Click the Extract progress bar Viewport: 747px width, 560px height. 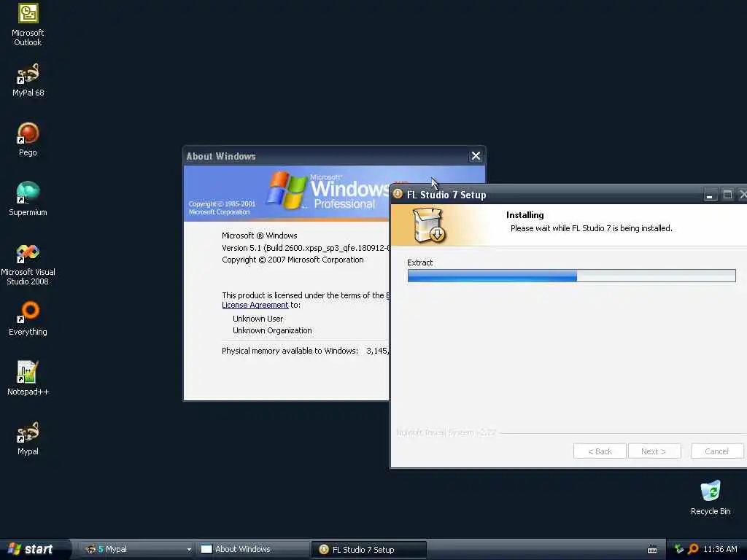(572, 276)
